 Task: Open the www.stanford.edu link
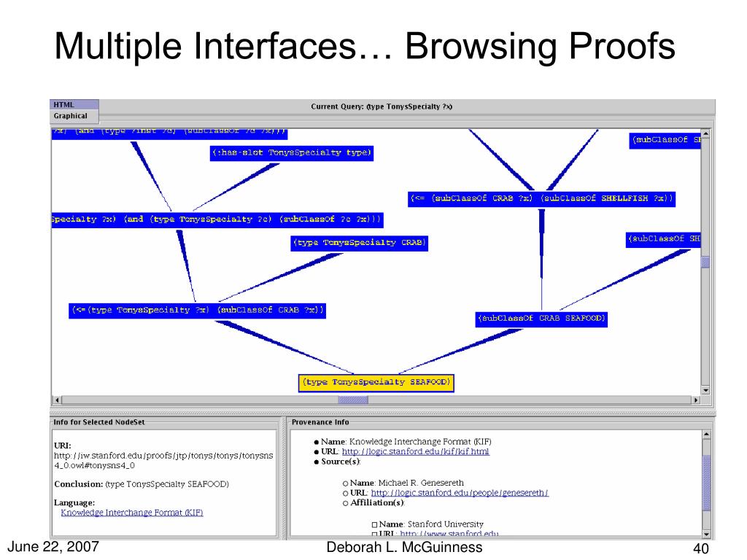(x=449, y=534)
